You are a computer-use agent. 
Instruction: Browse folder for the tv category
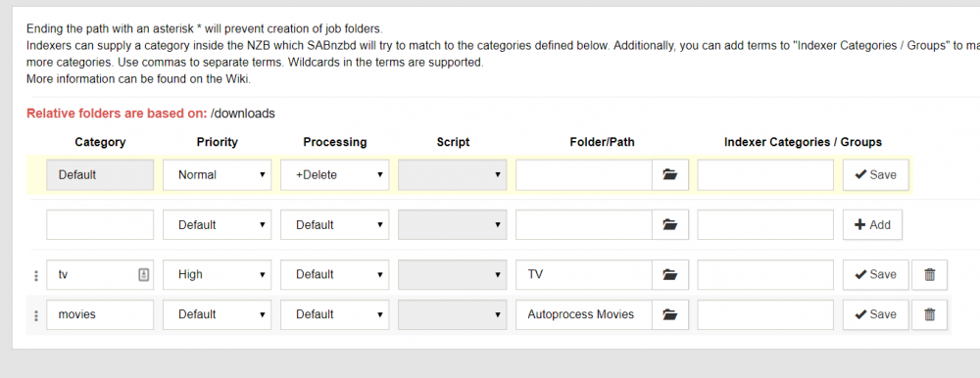670,274
